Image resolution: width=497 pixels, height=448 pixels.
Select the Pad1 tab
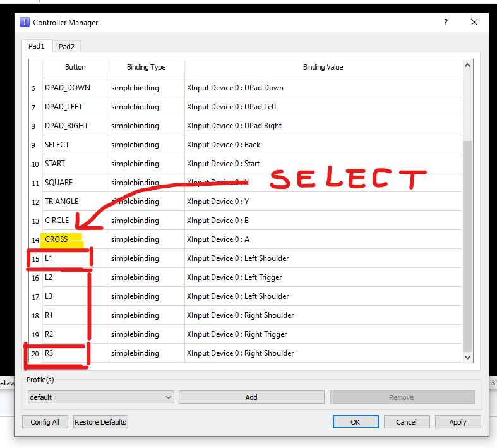tap(37, 46)
